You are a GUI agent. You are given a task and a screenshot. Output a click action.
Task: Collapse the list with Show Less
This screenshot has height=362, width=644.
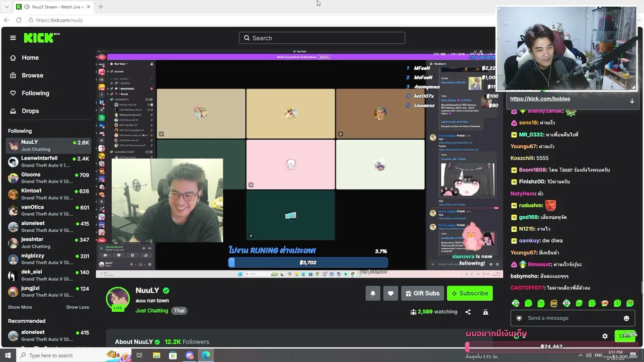[x=77, y=307]
